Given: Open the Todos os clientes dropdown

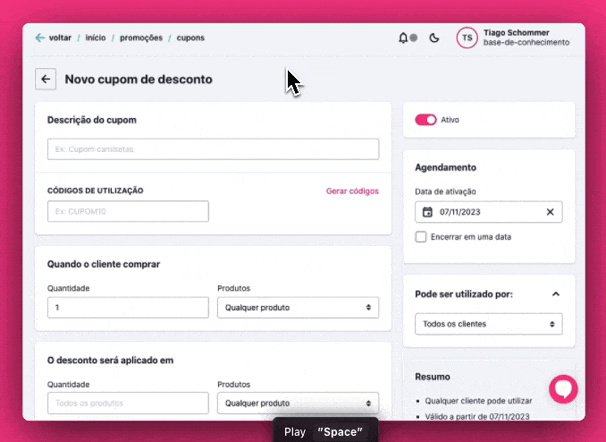Looking at the screenshot, I should (489, 324).
